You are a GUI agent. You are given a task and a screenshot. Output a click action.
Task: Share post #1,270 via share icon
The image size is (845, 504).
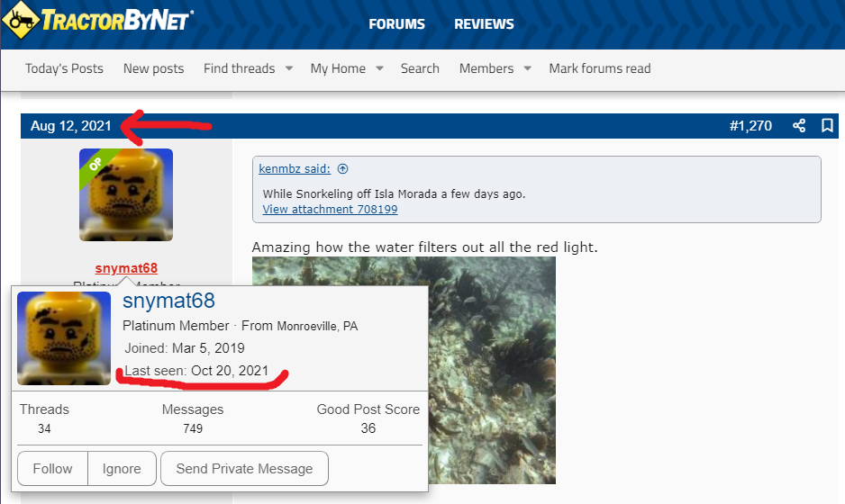799,126
